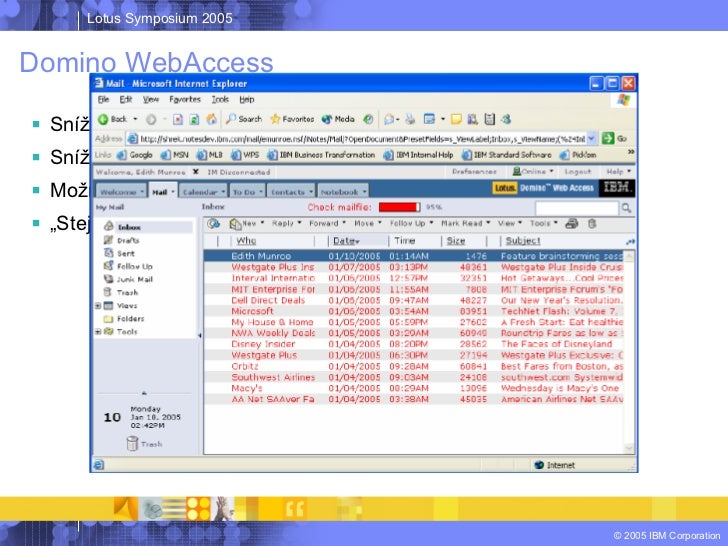This screenshot has width=728, height=546.
Task: Click the Print icon in IE toolbar
Action: tap(410, 119)
